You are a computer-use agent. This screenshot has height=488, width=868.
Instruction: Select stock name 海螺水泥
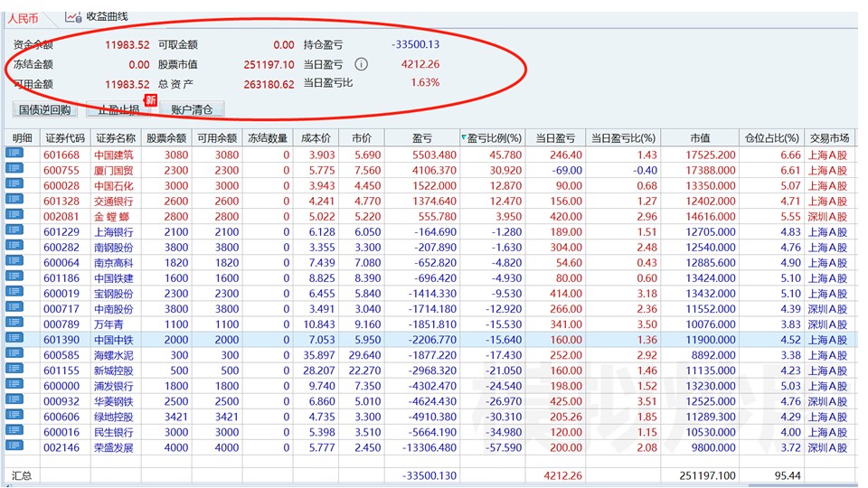114,355
